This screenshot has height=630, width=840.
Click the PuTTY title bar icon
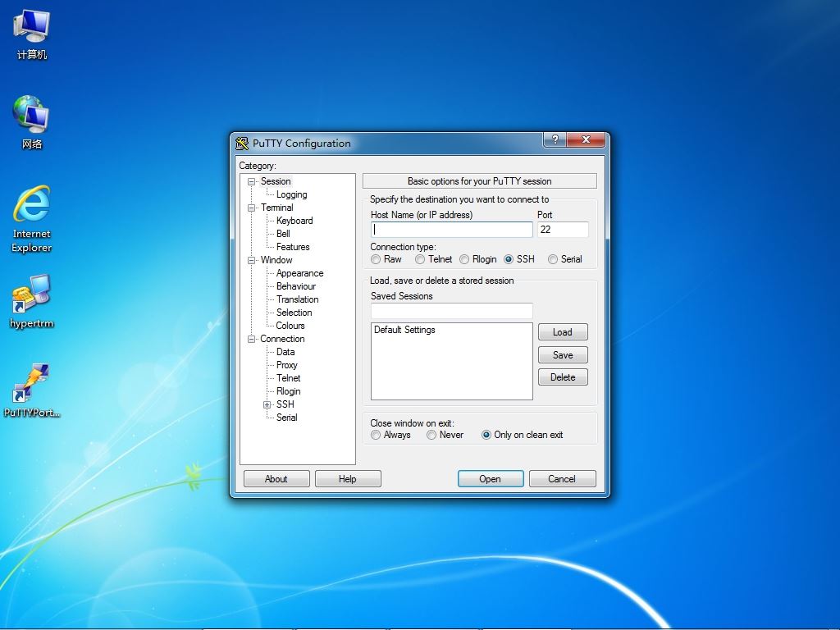(242, 143)
